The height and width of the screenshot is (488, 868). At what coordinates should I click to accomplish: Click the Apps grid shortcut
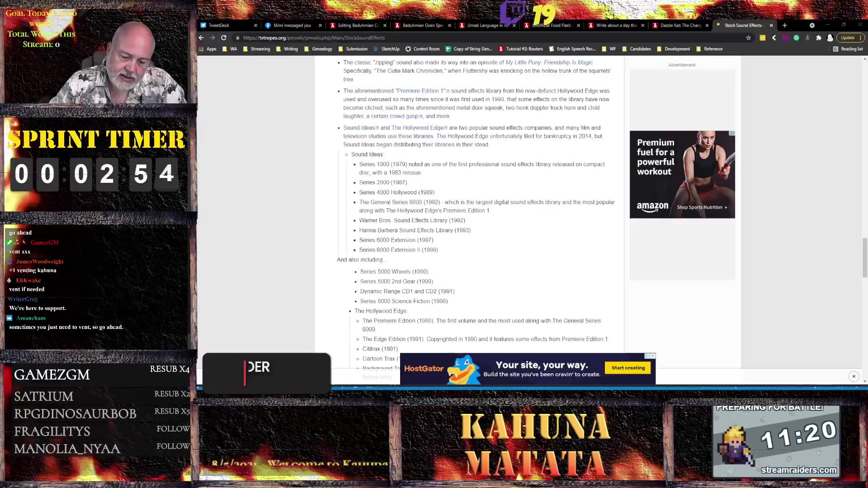tap(208, 49)
